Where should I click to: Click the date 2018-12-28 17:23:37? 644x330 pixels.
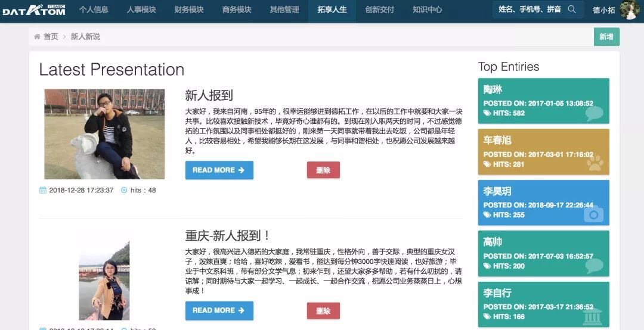coord(81,190)
